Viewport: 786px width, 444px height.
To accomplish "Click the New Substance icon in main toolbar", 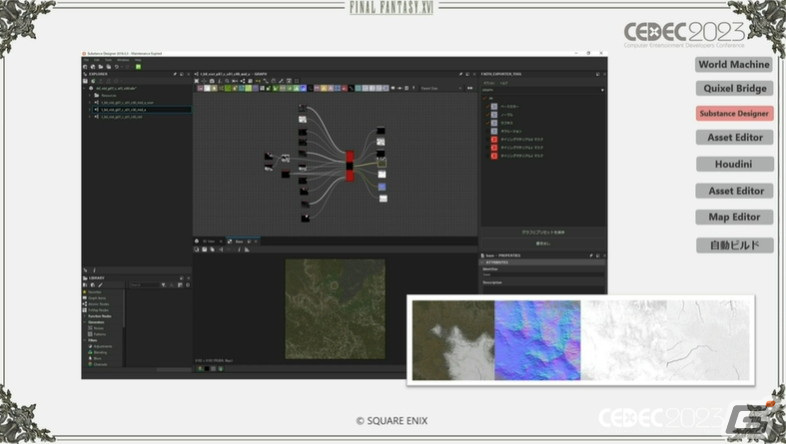I will [85, 67].
